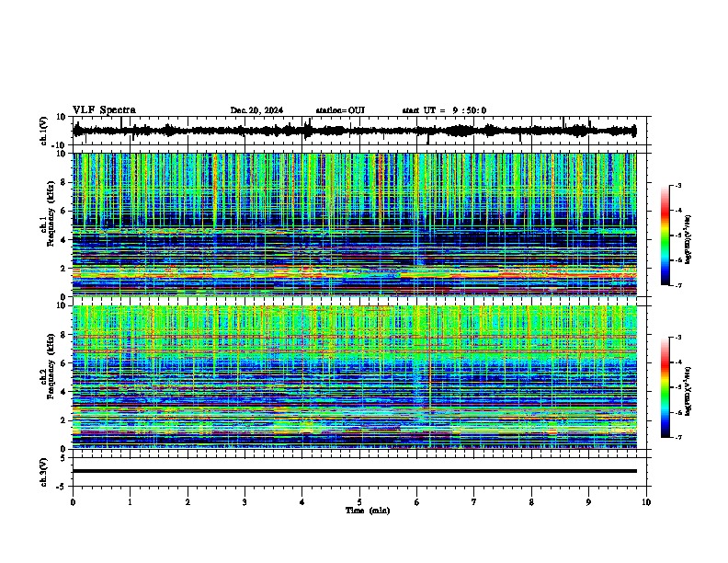Viewport: 728px width, 563px height.
Task: Click the '-7' label on ch.1 color bar
Action: click(x=677, y=285)
